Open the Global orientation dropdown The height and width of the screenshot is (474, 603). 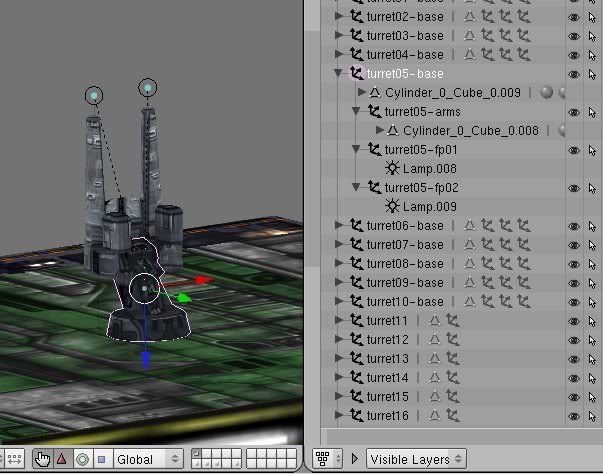pyautogui.click(x=148, y=459)
